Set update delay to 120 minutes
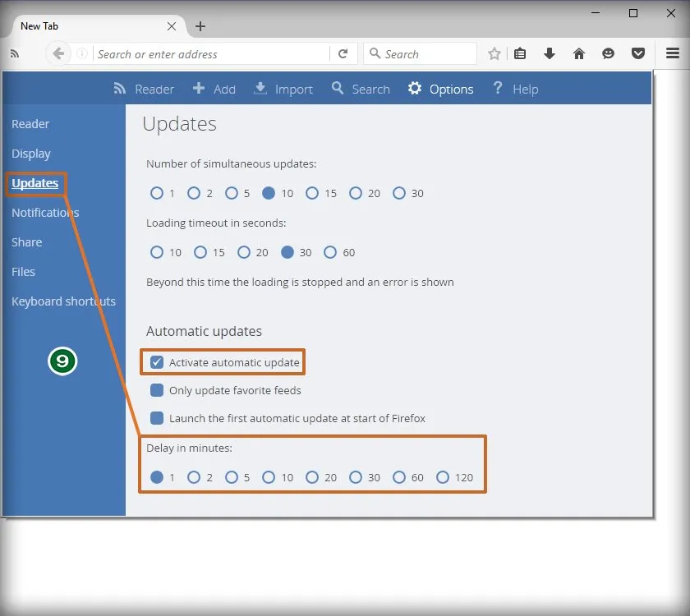The width and height of the screenshot is (690, 616). point(443,477)
